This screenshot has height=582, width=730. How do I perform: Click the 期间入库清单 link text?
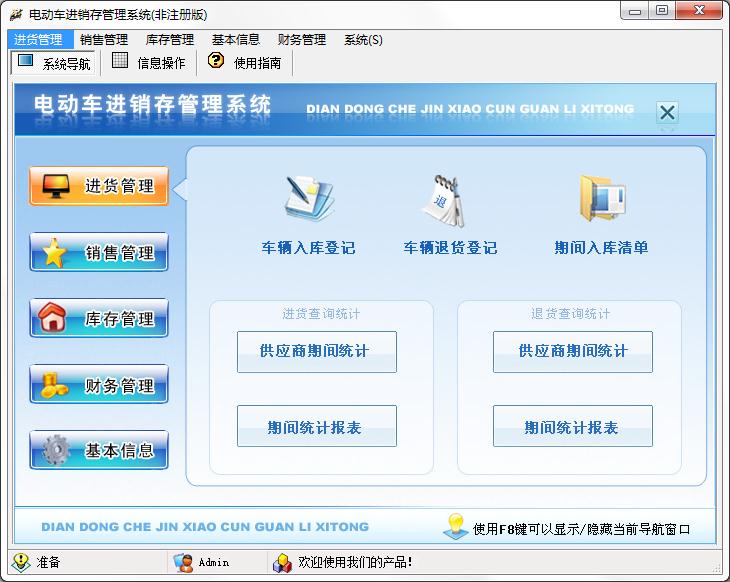[602, 248]
